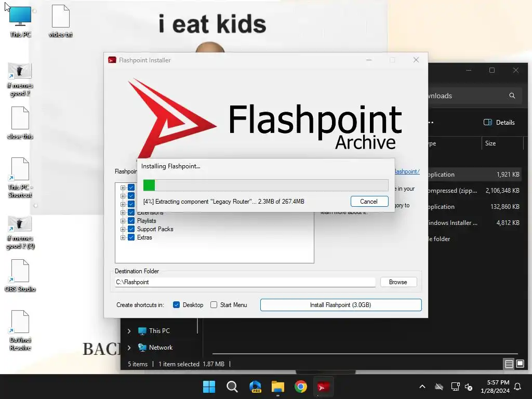Open video.txt desktop file icon
Image resolution: width=532 pixels, height=399 pixels.
tap(60, 21)
